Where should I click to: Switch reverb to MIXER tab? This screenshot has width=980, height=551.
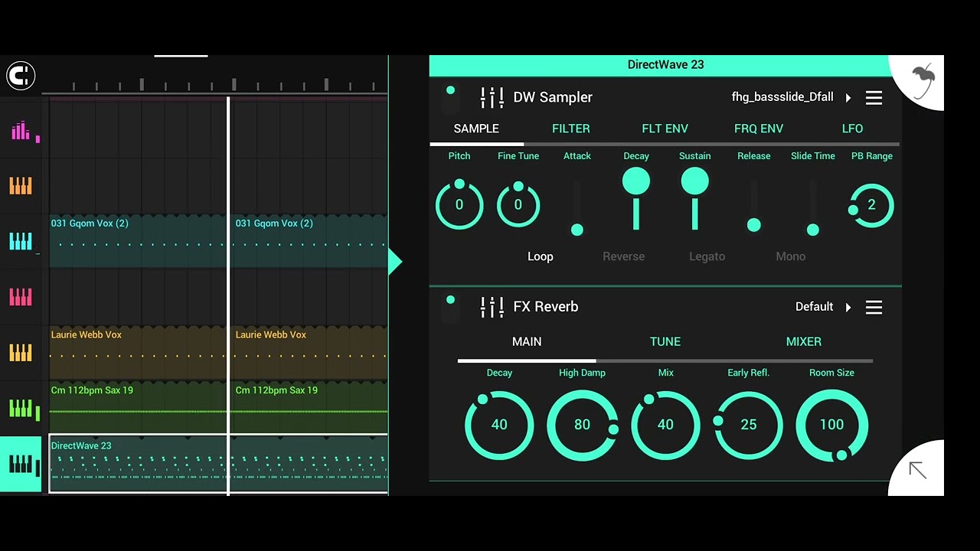(804, 341)
